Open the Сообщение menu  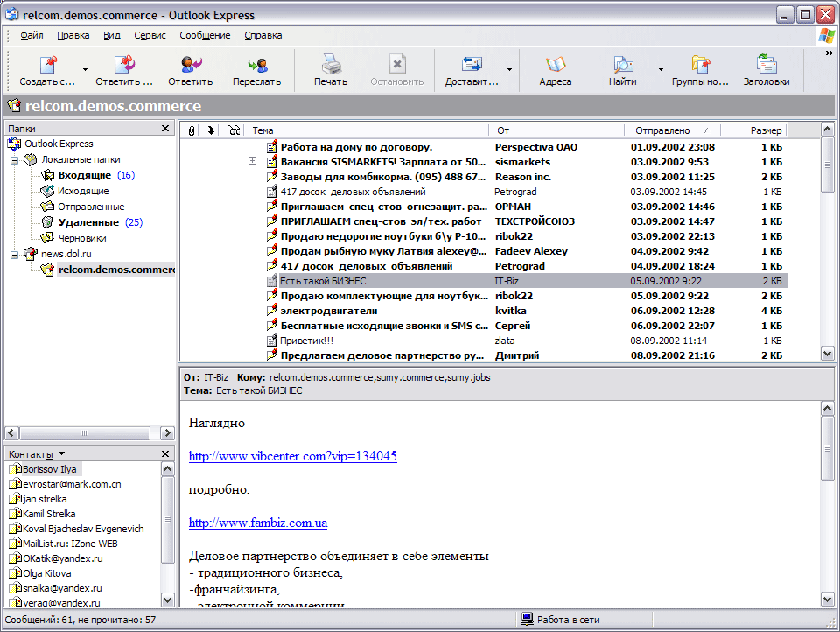[205, 35]
